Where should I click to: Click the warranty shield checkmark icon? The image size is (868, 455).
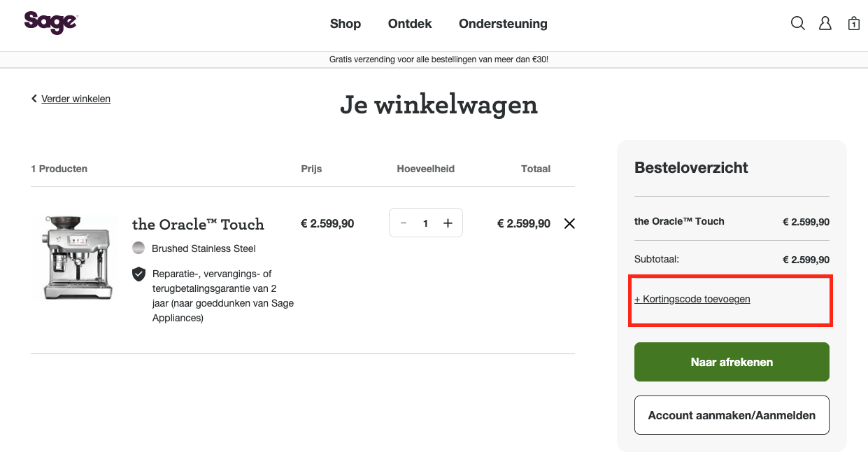[x=138, y=274]
